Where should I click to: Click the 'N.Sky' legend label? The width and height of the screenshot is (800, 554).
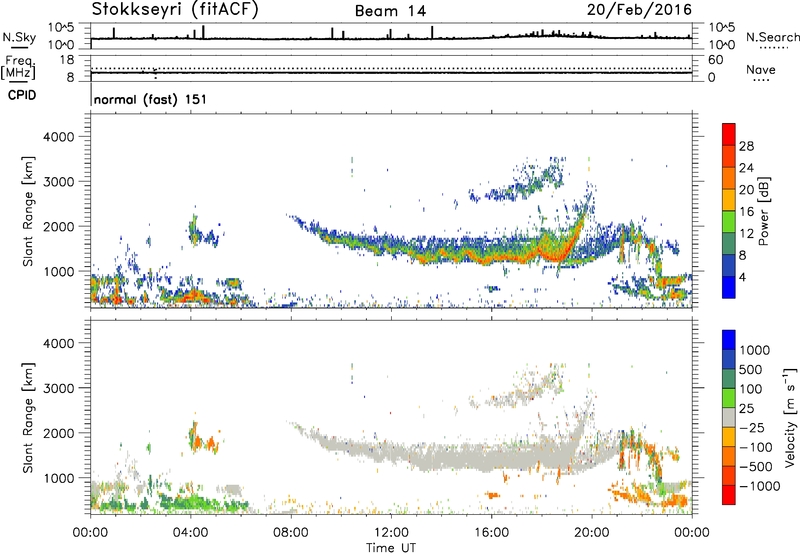(x=19, y=37)
